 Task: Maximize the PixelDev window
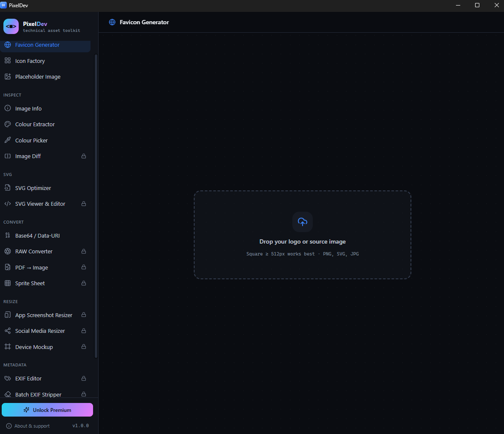477,6
